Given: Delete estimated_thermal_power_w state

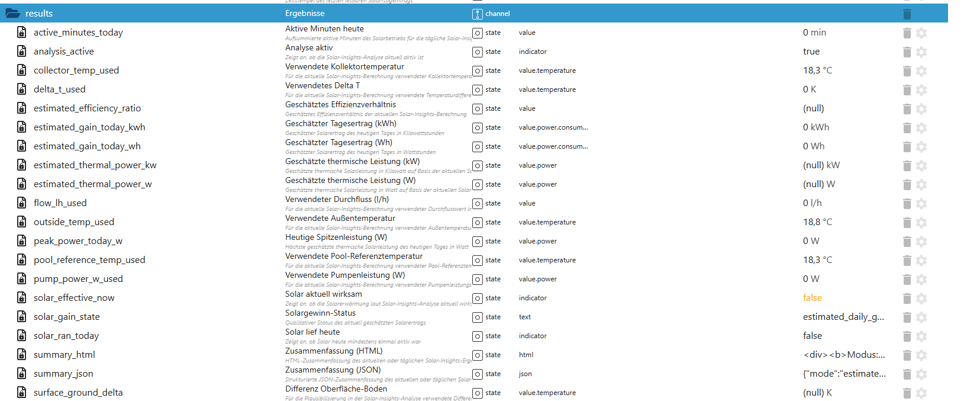Looking at the screenshot, I should [x=907, y=185].
